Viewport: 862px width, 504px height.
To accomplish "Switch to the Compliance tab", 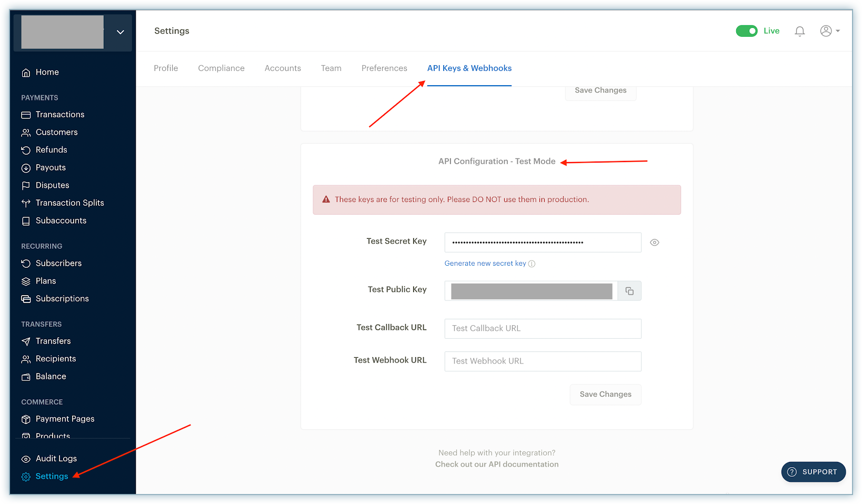I will pos(221,68).
